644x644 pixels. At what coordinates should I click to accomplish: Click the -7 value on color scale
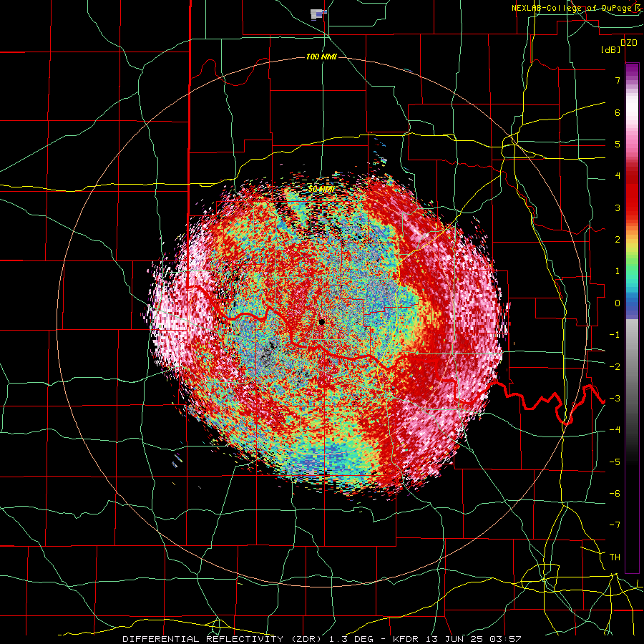[x=615, y=525]
